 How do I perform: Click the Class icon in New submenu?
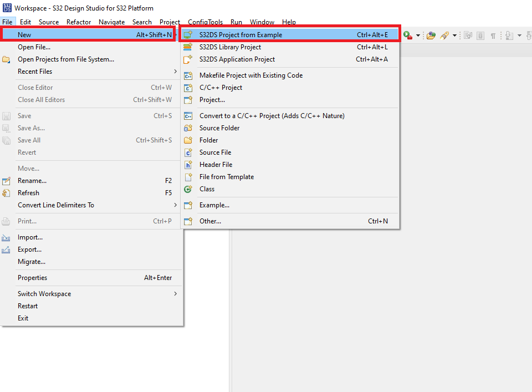(188, 189)
